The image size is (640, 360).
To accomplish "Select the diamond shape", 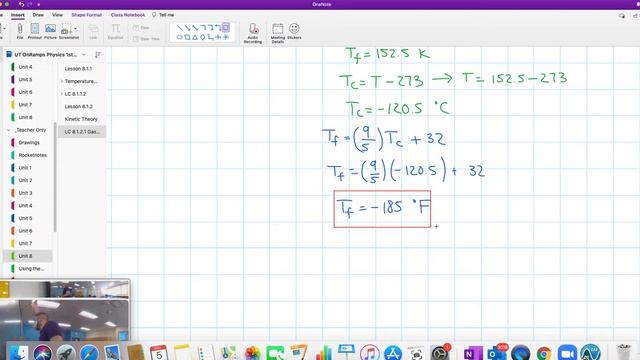I will [x=202, y=37].
